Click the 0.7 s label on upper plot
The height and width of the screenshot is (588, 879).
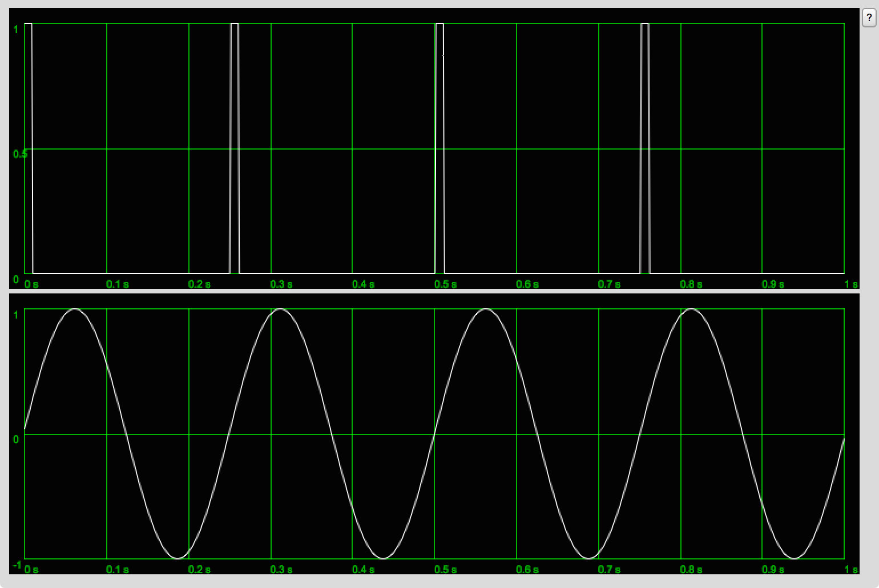610,284
